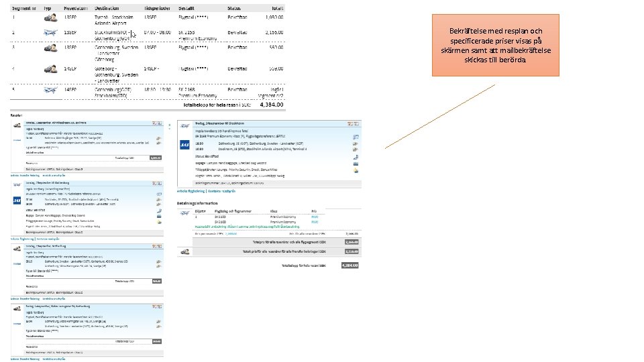Click the 'Beställt' column header
The width and height of the screenshot is (644, 362).
[186, 8]
